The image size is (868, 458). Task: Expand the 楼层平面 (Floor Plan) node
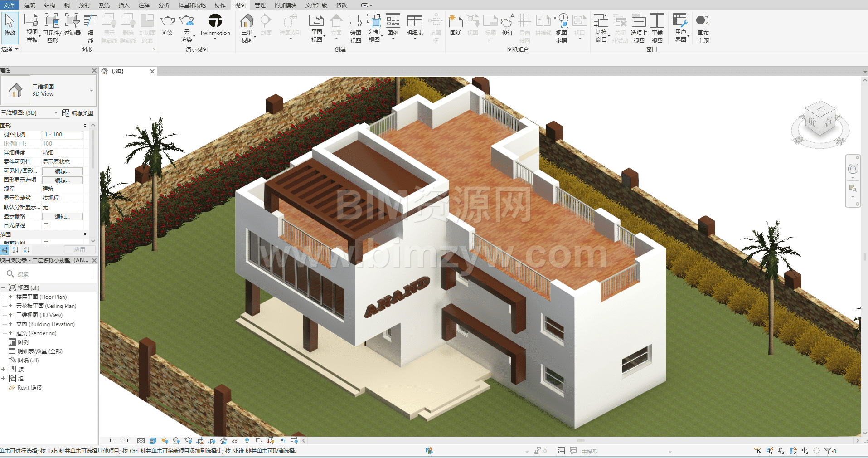tap(10, 297)
